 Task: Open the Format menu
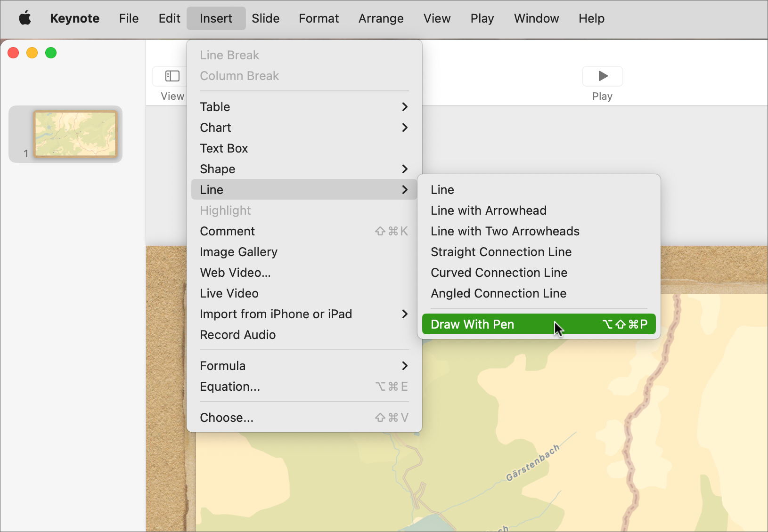[x=319, y=18]
